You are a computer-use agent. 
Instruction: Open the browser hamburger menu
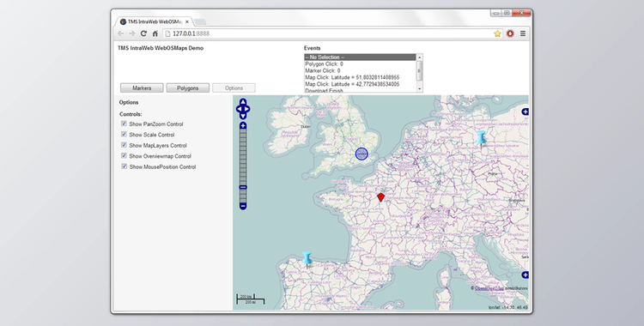tap(523, 33)
